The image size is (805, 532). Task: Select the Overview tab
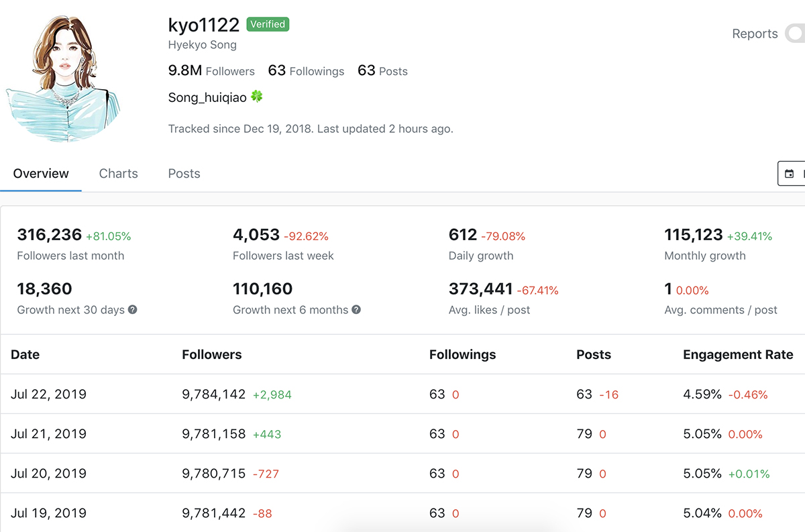point(41,173)
